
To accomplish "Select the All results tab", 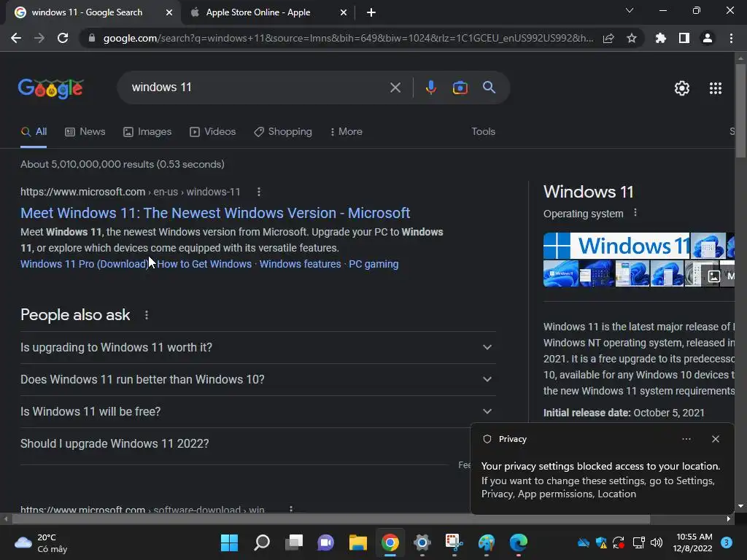I will click(34, 131).
